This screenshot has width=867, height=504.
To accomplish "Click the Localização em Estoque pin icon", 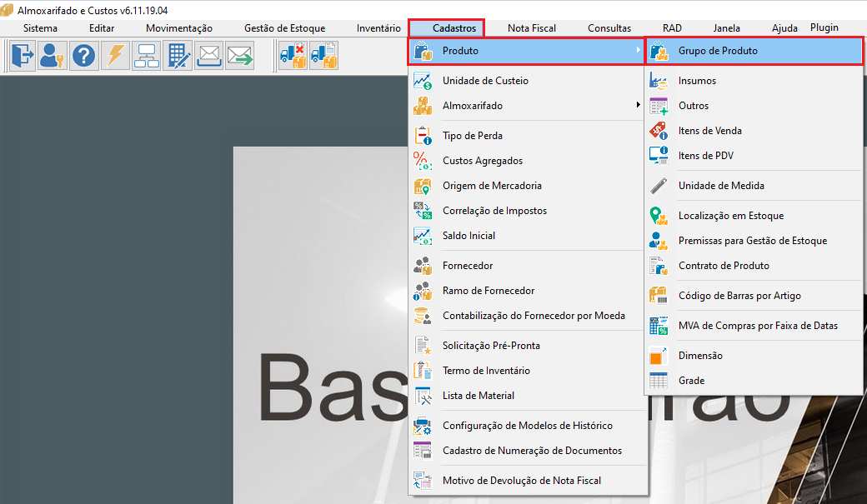I will pyautogui.click(x=659, y=216).
